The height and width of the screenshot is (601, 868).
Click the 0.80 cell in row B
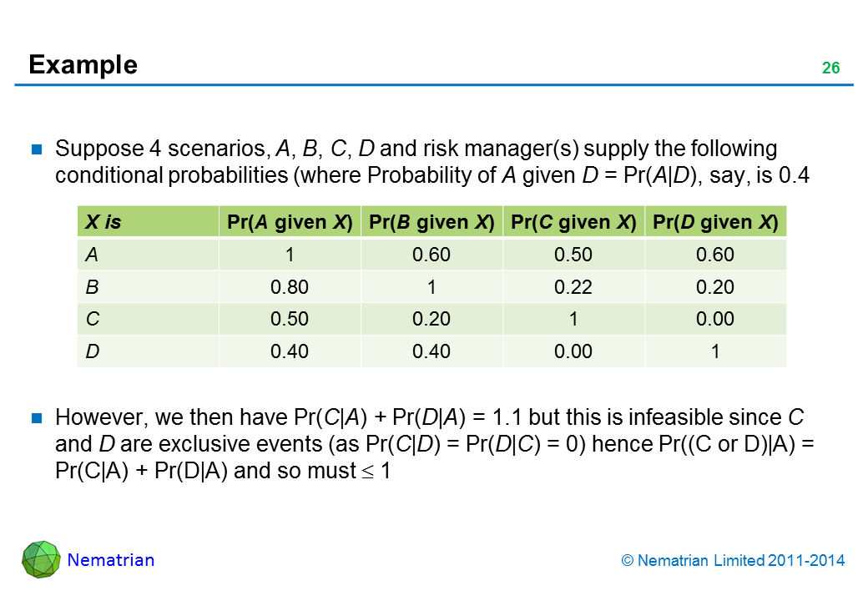click(290, 287)
